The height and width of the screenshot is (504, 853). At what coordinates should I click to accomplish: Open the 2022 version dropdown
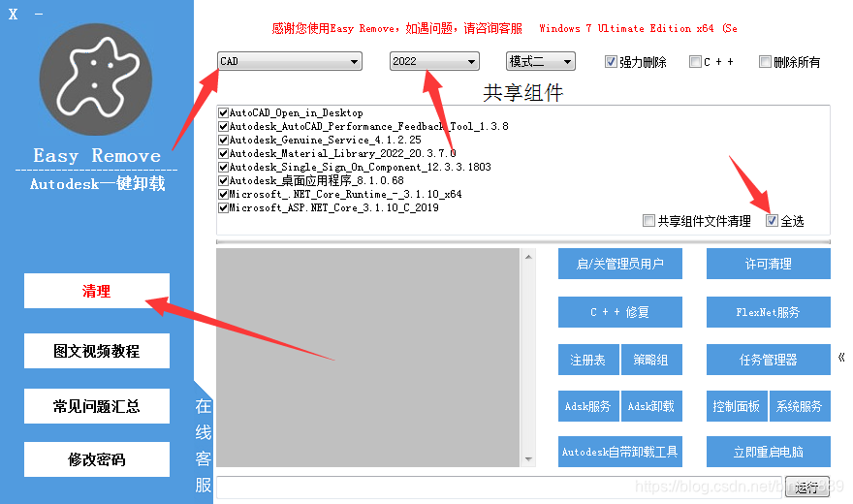tap(434, 61)
